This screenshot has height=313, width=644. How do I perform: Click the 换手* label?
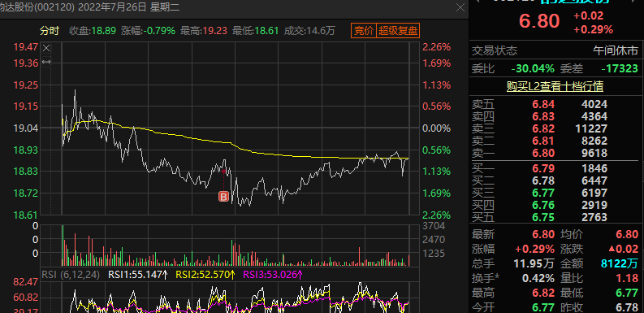point(486,278)
